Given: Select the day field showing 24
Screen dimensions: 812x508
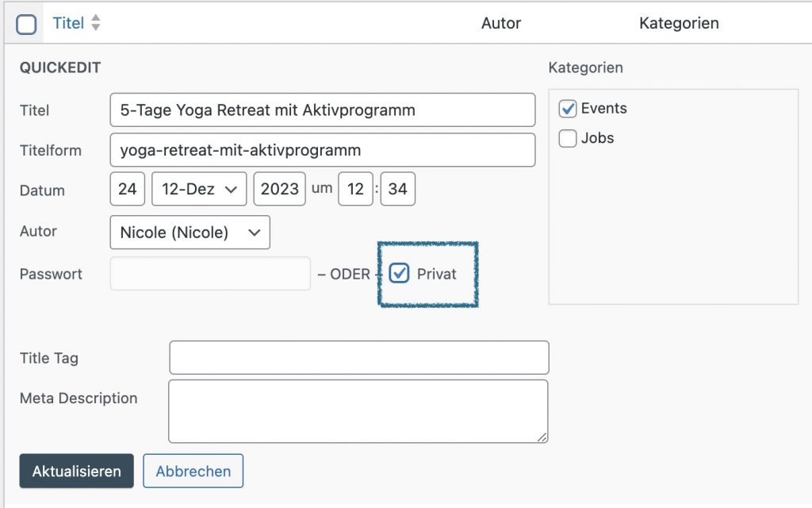Looking at the screenshot, I should point(128,190).
